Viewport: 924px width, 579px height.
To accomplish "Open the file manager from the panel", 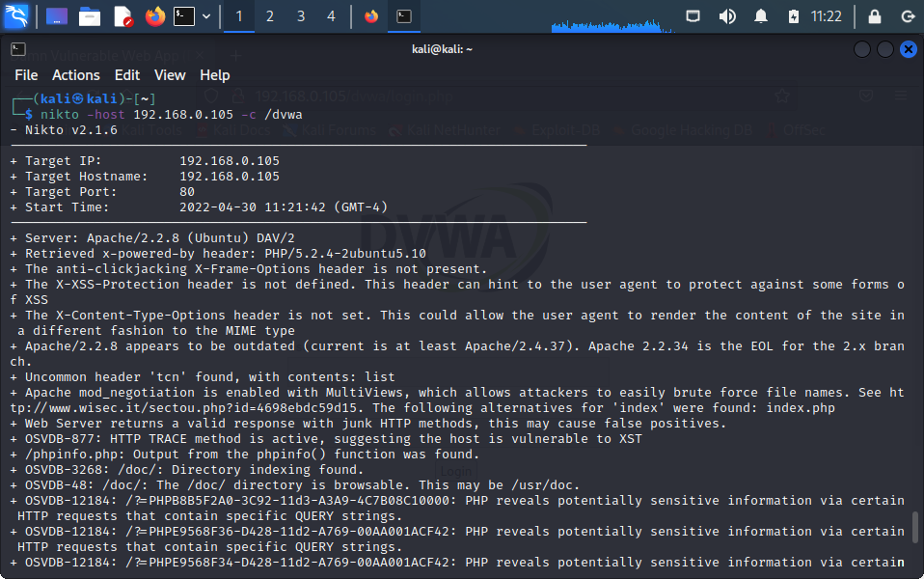I will click(x=90, y=16).
